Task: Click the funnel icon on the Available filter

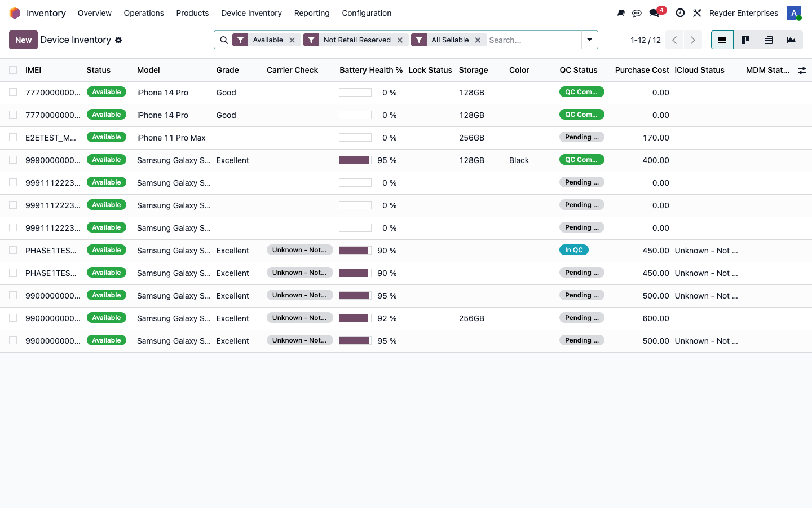Action: pos(240,40)
